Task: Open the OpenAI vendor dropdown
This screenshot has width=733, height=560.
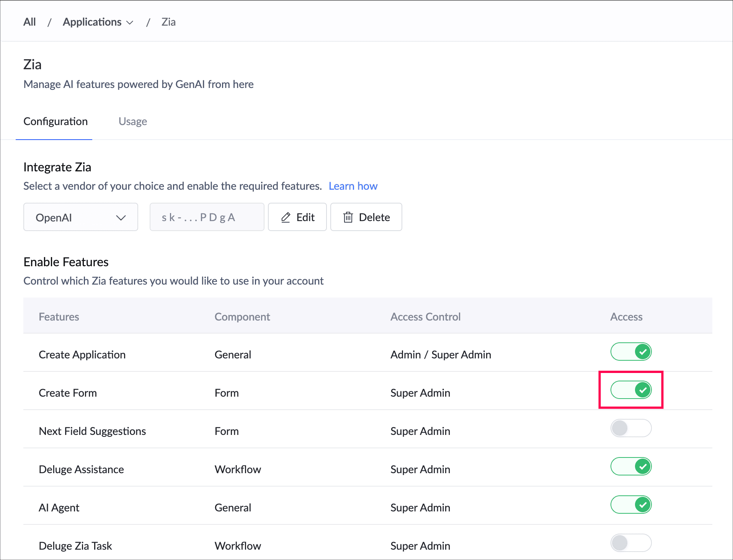Action: pyautogui.click(x=80, y=217)
